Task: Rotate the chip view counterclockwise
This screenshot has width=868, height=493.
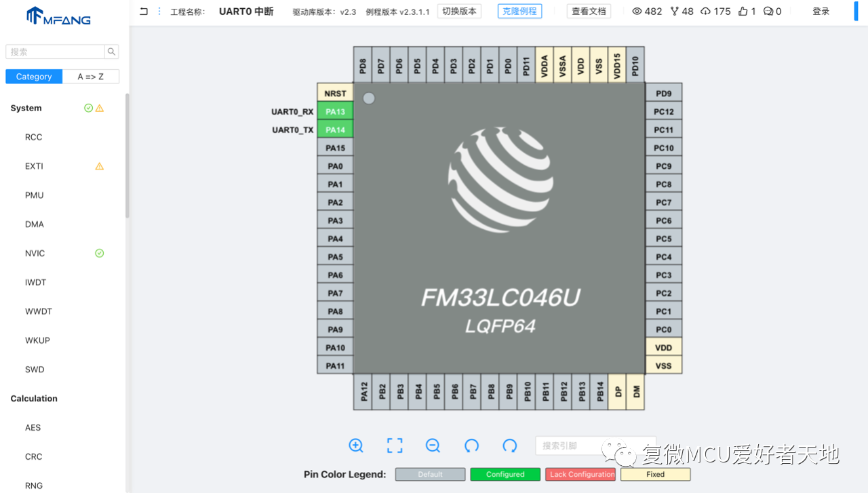Action: [471, 446]
